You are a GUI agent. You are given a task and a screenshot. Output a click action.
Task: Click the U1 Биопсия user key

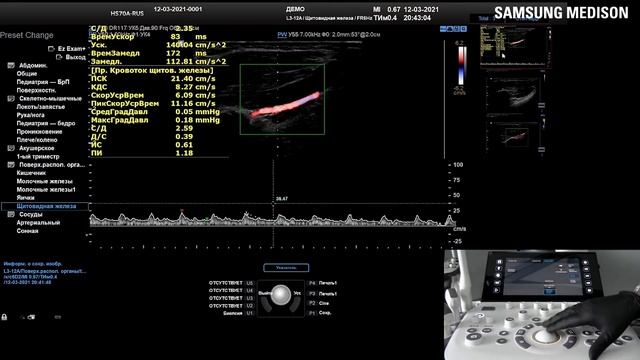pos(238,313)
